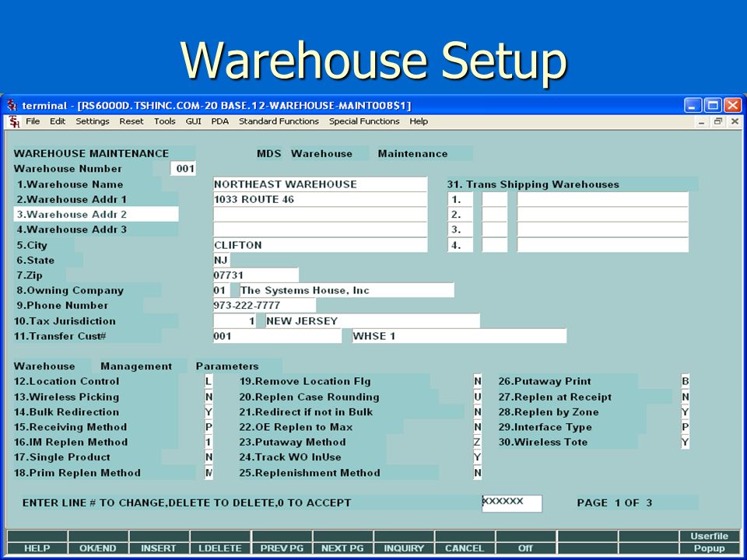Image resolution: width=747 pixels, height=560 pixels.
Task: Click the Remove Location Flg value N
Action: pos(477,381)
